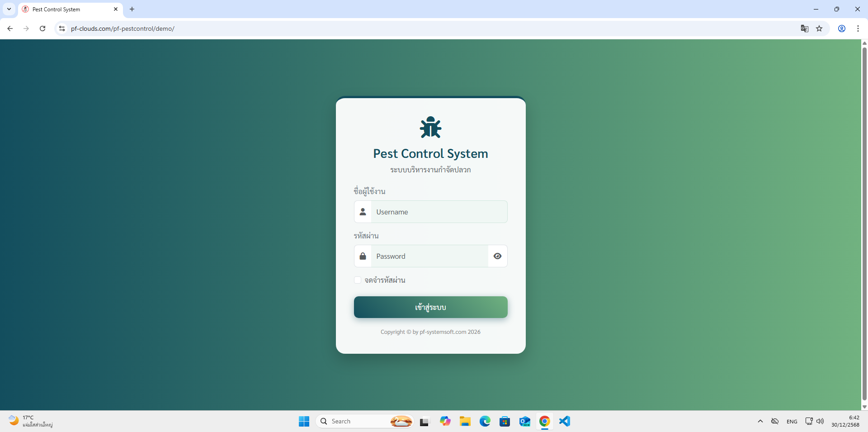
Task: View site information icon beside the URL
Action: [x=62, y=28]
